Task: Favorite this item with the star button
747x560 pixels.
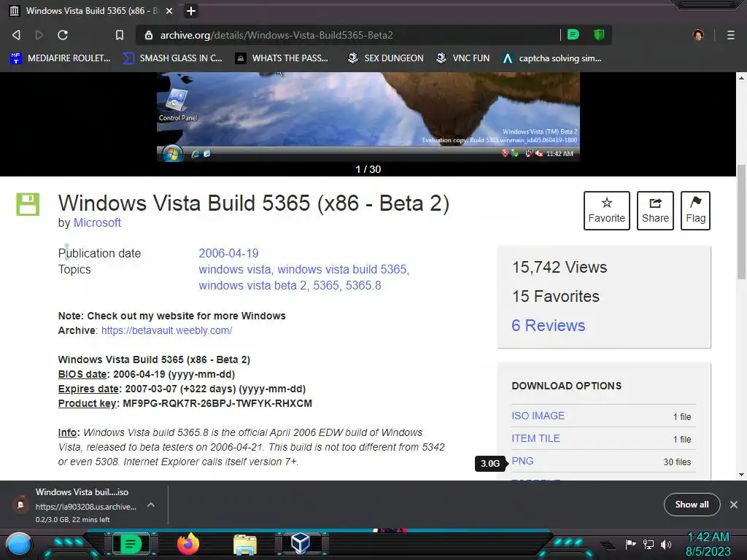Action: (x=606, y=211)
